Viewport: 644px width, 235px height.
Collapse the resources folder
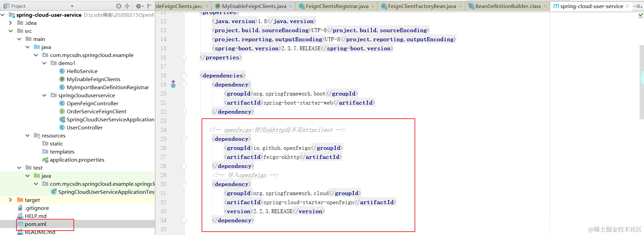[28, 135]
